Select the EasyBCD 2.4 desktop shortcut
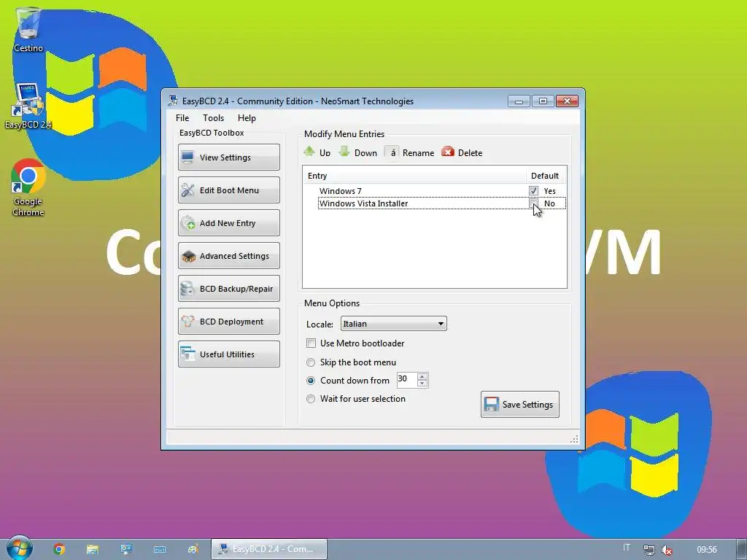The height and width of the screenshot is (560, 747). tap(28, 106)
